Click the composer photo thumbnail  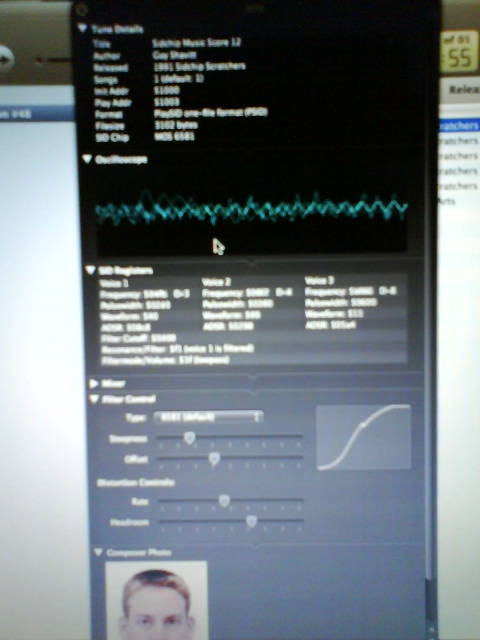(x=156, y=600)
